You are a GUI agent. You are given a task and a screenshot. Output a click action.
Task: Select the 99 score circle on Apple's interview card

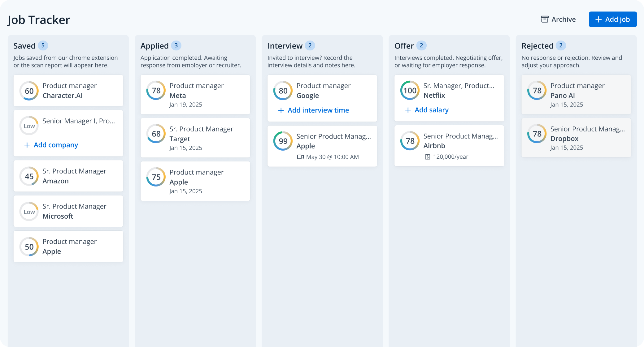282,141
